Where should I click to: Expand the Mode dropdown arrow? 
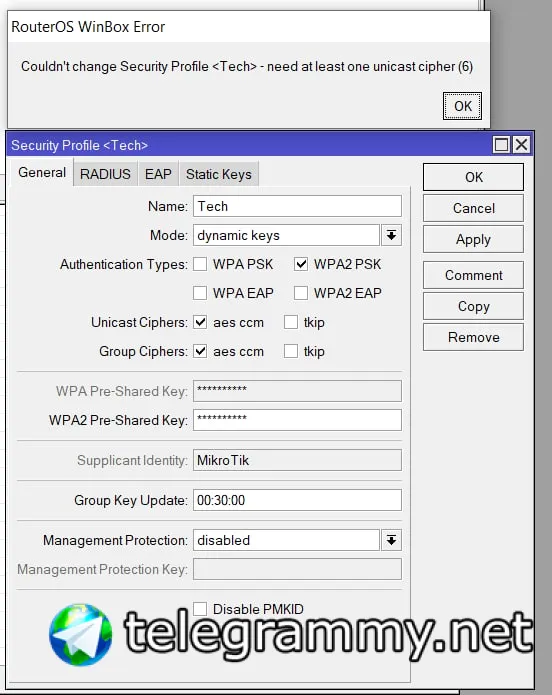pyautogui.click(x=391, y=235)
